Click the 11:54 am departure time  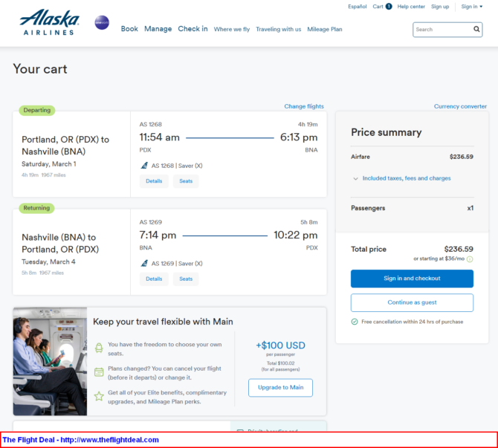pos(160,137)
